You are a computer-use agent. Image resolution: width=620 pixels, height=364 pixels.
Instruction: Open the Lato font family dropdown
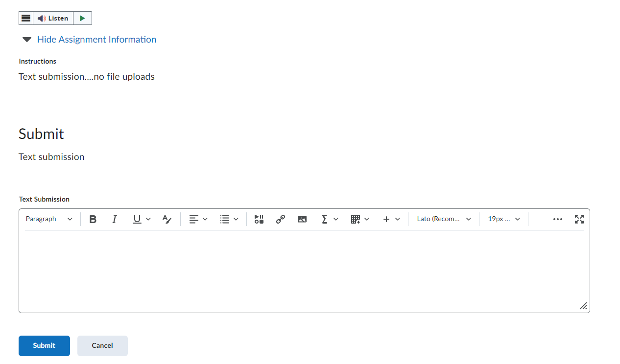(444, 219)
